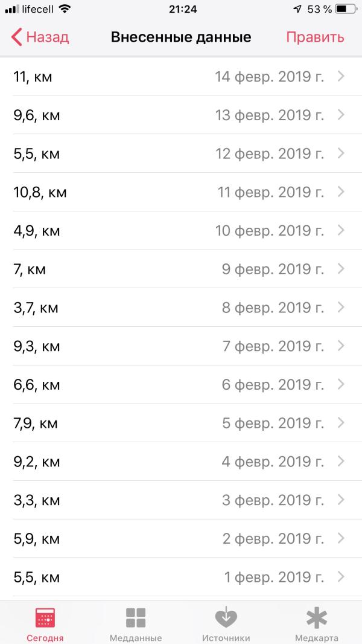The image size is (362, 644).
Task: Open the 14 февр. 2019 entry chevron
Action: tap(341, 76)
